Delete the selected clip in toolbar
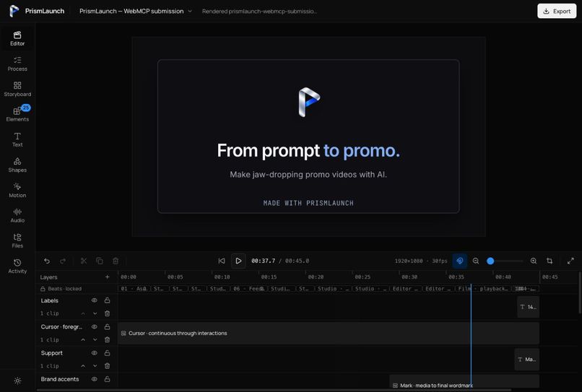The width and height of the screenshot is (582, 392). click(116, 261)
